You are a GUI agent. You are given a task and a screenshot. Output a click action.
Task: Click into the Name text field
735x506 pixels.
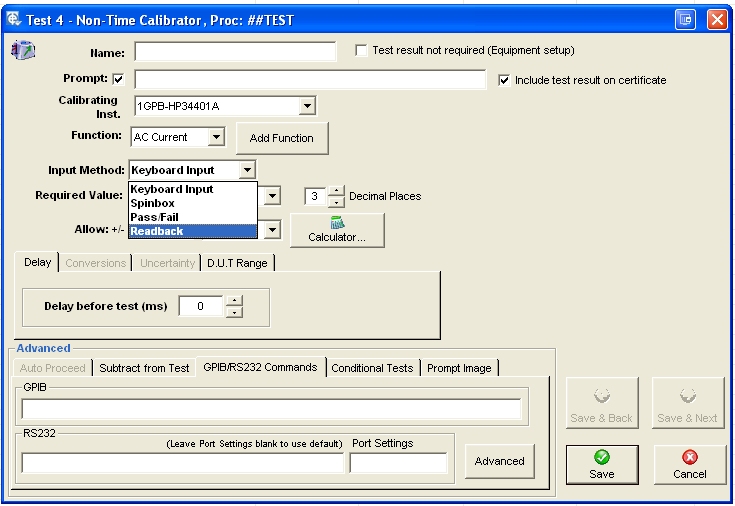(x=235, y=51)
